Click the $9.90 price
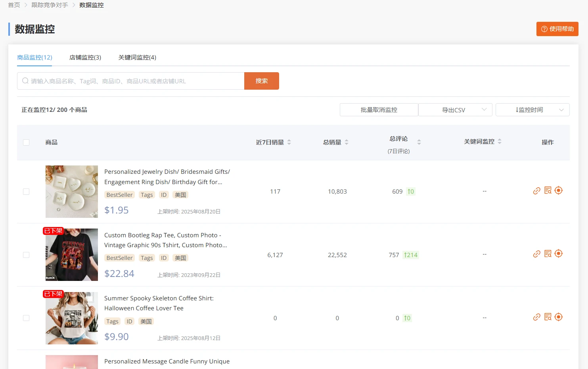 click(x=117, y=337)
